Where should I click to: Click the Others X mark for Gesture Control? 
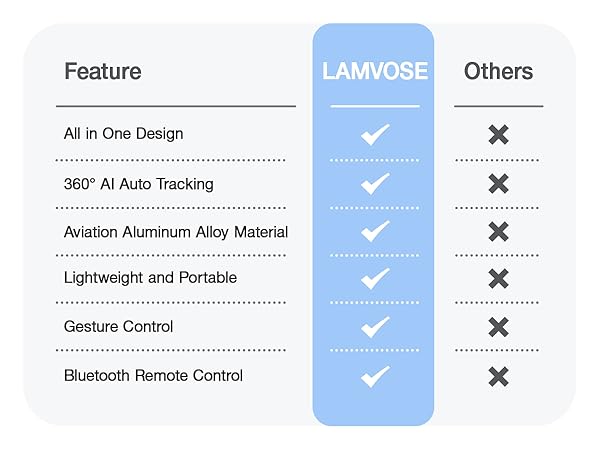(x=498, y=327)
